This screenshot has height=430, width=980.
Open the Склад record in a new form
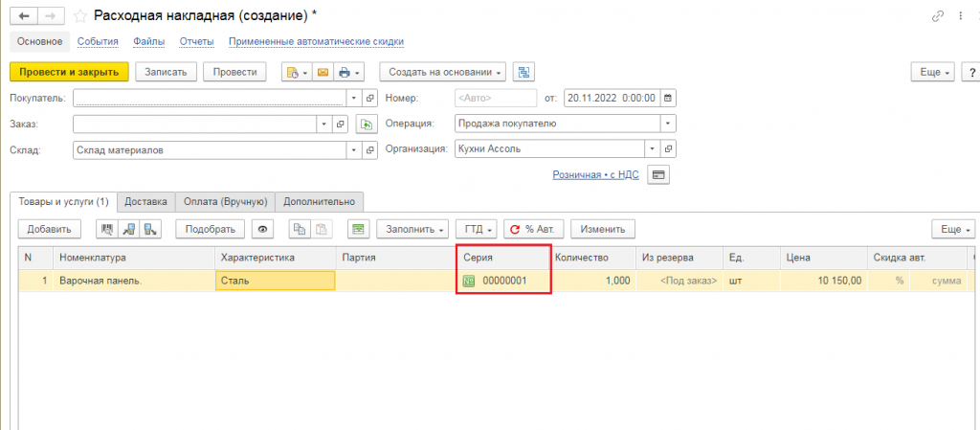click(370, 150)
